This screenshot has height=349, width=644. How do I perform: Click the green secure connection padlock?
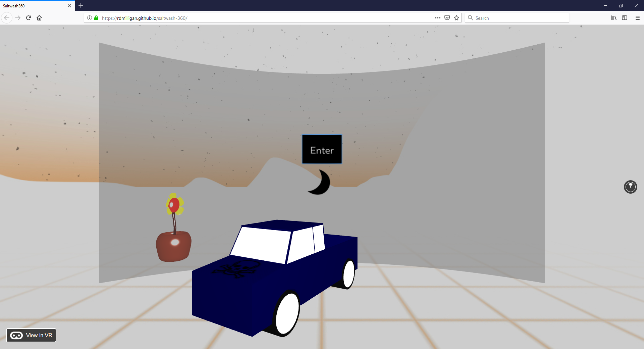pyautogui.click(x=96, y=18)
